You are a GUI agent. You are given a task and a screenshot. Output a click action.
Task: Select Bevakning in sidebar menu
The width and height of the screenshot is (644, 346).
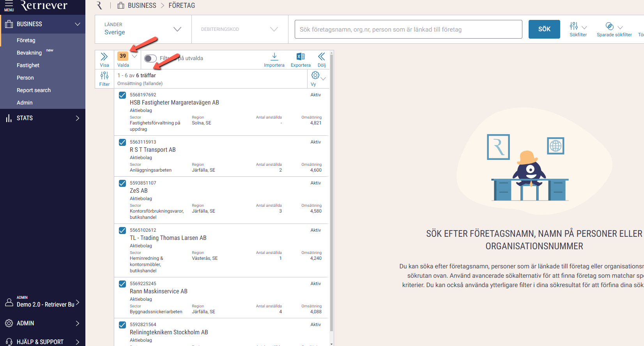[29, 53]
